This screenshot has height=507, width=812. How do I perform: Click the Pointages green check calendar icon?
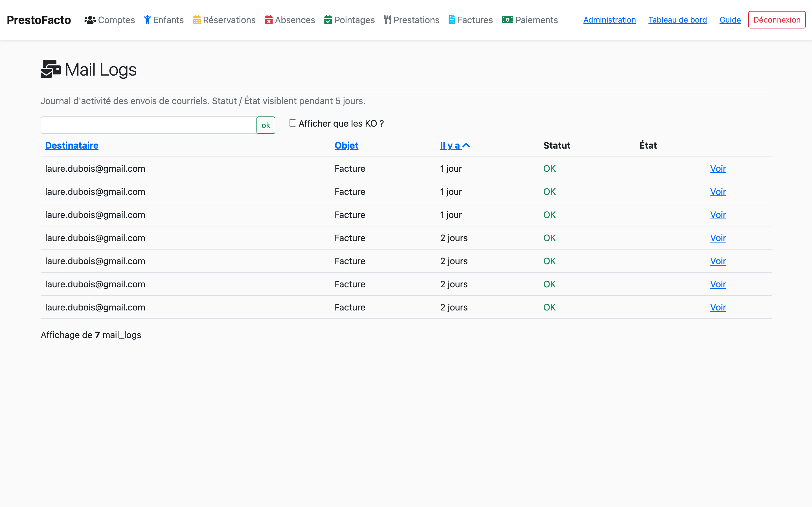point(328,20)
